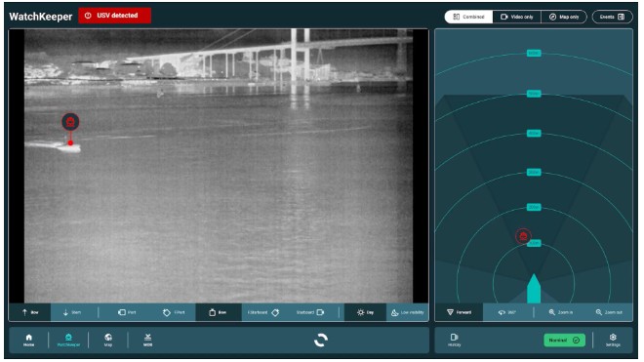
Task: Switch to Map only view
Action: click(564, 17)
